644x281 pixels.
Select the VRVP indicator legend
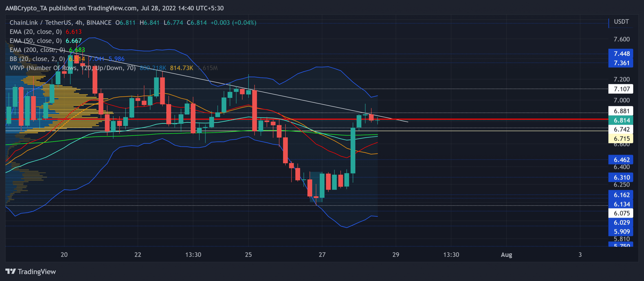[73, 68]
